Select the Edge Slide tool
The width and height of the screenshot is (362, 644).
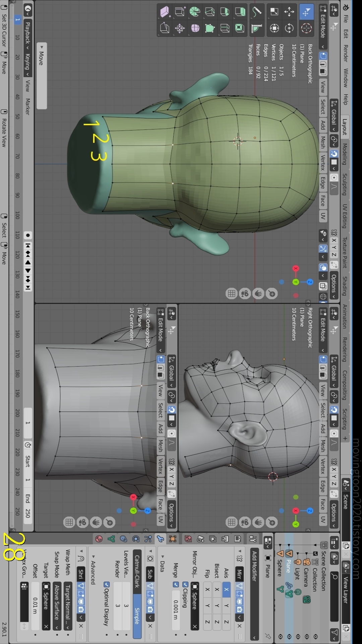pos(180,12)
